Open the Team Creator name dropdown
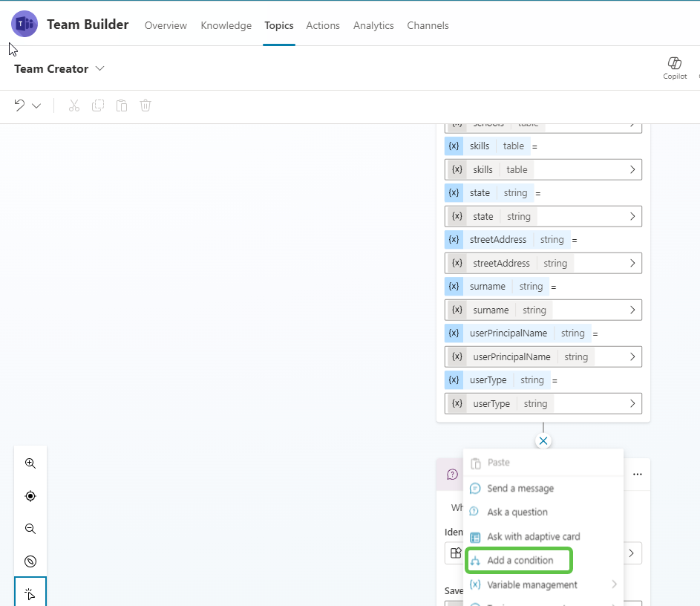 [x=99, y=68]
